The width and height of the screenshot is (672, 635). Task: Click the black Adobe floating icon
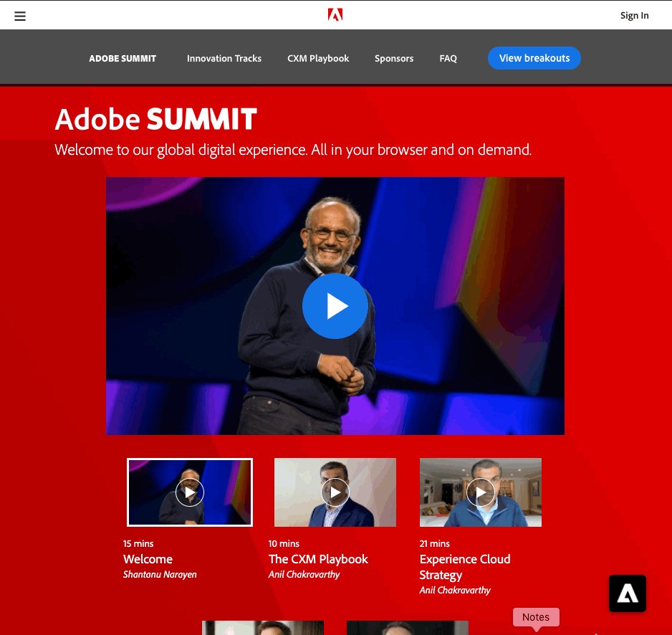coord(628,593)
